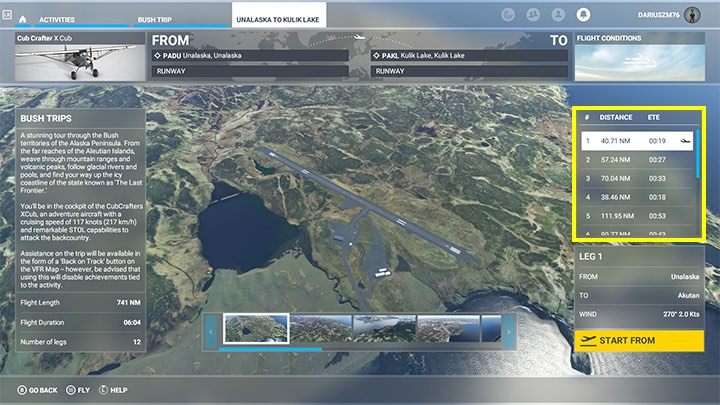Click the LEG 1 TO Akutan row
The width and height of the screenshot is (720, 405).
click(x=639, y=296)
